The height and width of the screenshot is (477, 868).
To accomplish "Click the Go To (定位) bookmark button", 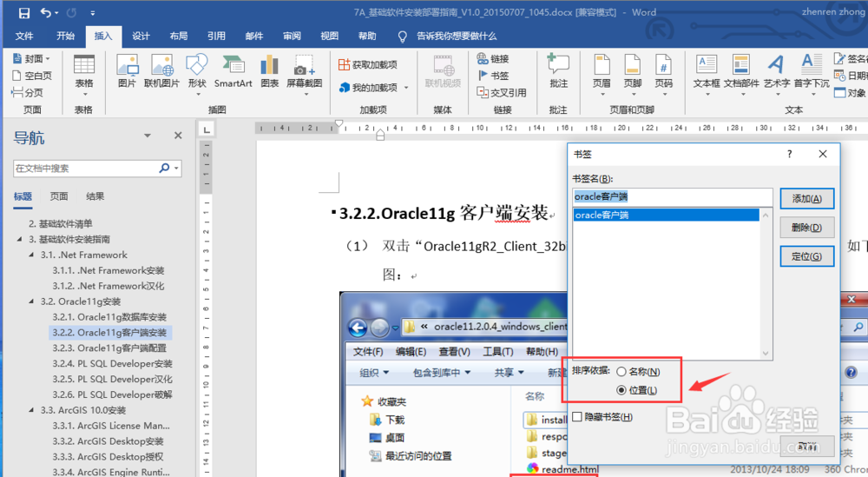I will 806,256.
